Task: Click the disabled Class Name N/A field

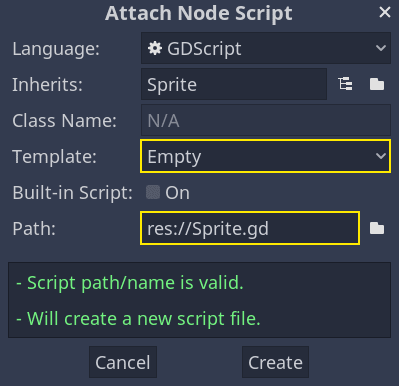Action: (x=266, y=120)
